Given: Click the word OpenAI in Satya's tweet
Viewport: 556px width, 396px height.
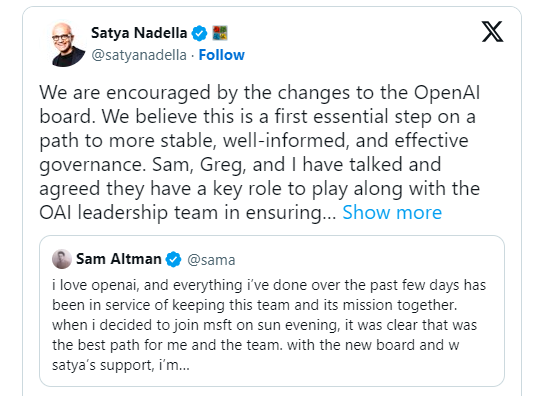Looking at the screenshot, I should 446,93.
